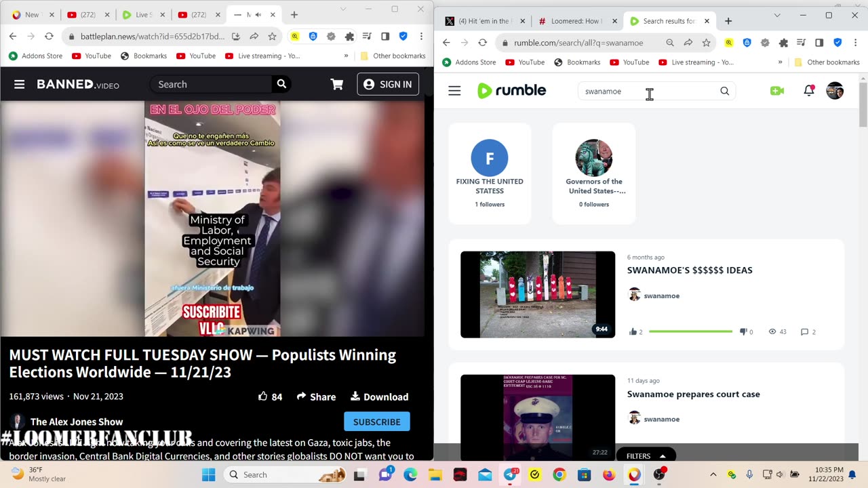Open a new tab in the left browser window
The width and height of the screenshot is (868, 488).
click(294, 14)
